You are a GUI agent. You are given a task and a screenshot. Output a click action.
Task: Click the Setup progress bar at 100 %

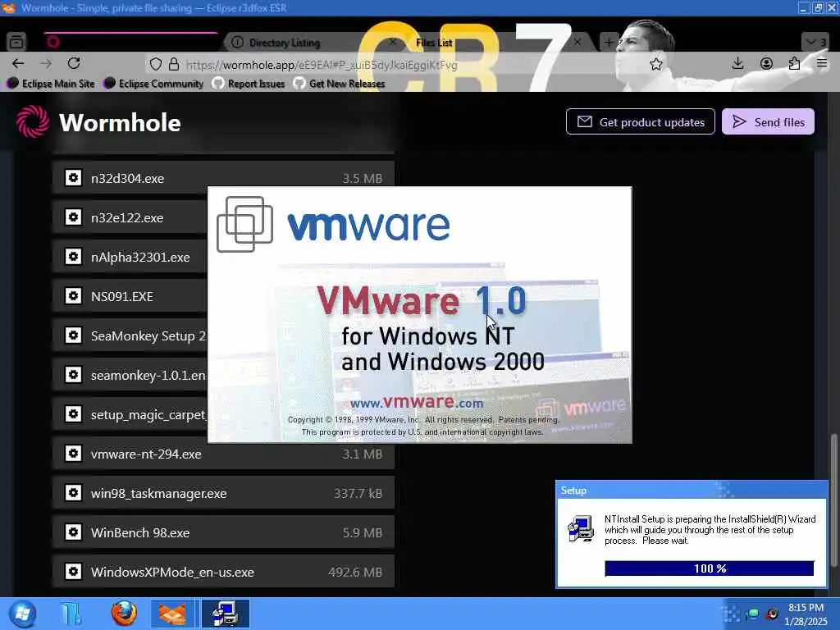[710, 568]
